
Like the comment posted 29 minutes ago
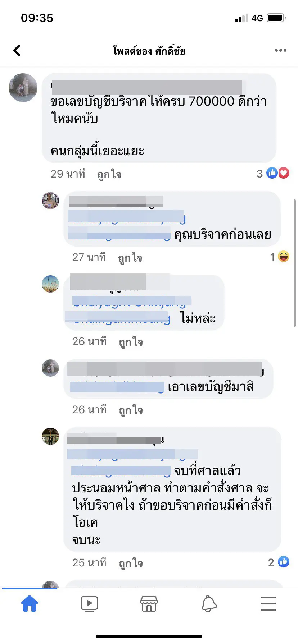(x=109, y=174)
